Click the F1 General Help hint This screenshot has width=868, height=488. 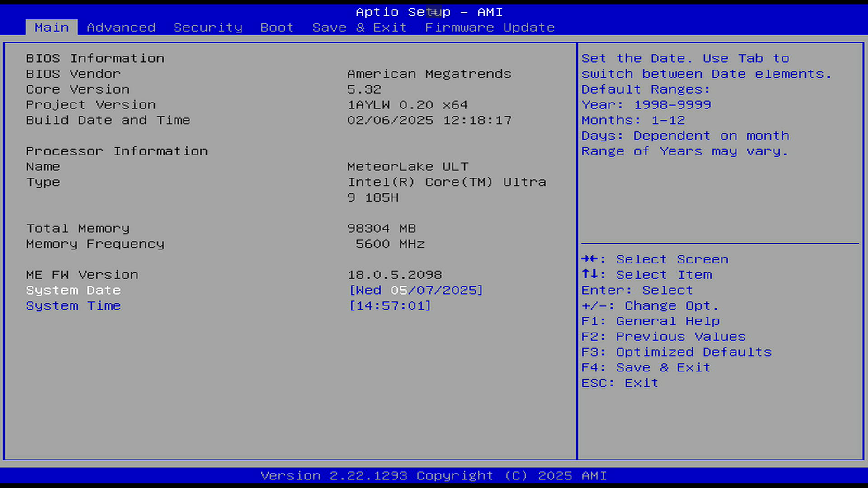coord(650,321)
